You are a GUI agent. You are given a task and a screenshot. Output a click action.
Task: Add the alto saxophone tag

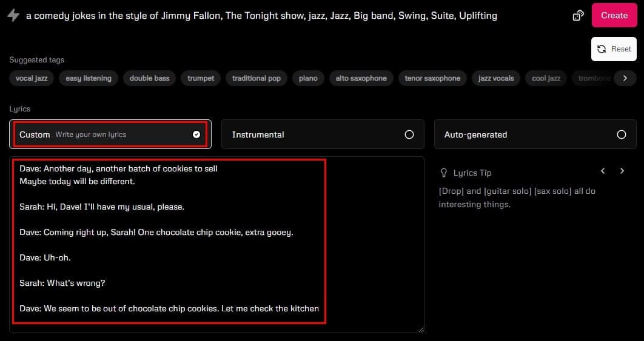[361, 78]
